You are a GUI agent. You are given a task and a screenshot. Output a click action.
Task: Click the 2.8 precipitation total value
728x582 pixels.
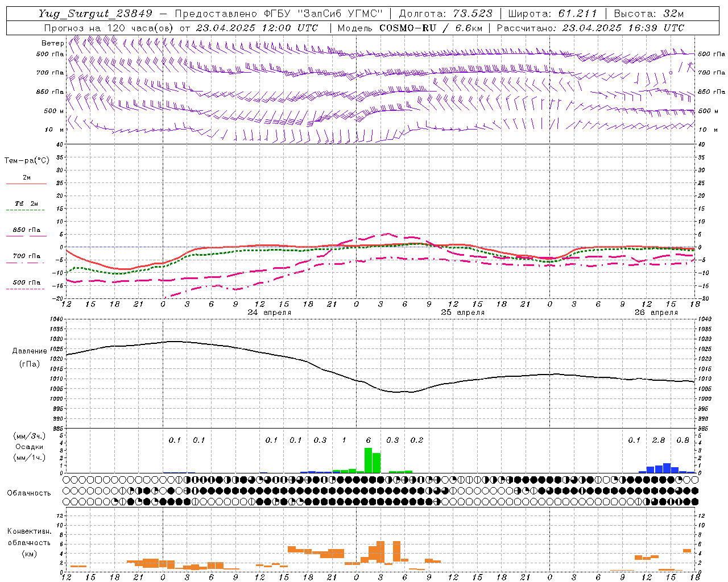coord(659,440)
